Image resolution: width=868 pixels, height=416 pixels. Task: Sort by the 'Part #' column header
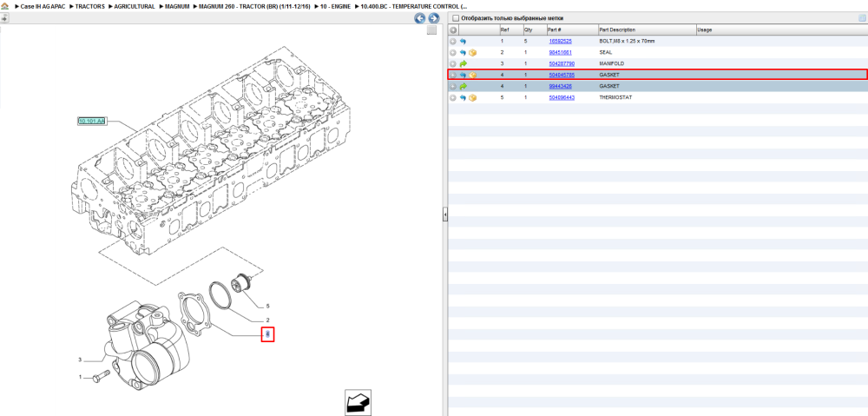coord(572,30)
